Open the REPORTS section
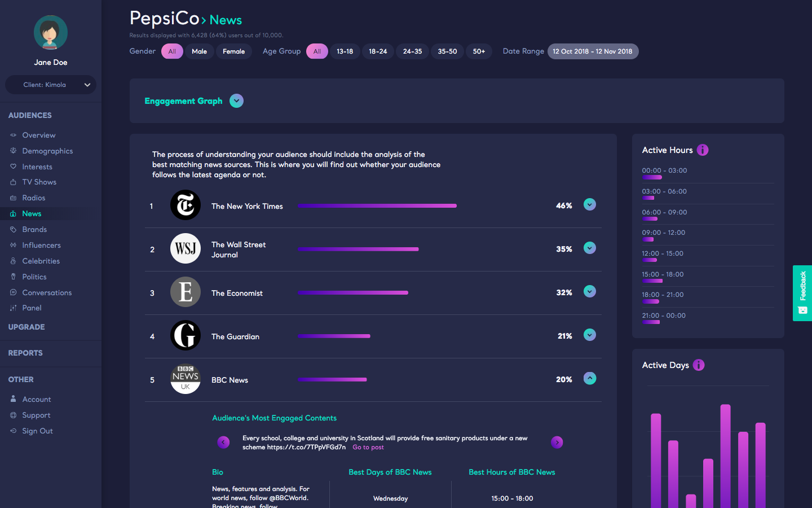812x508 pixels. point(25,353)
